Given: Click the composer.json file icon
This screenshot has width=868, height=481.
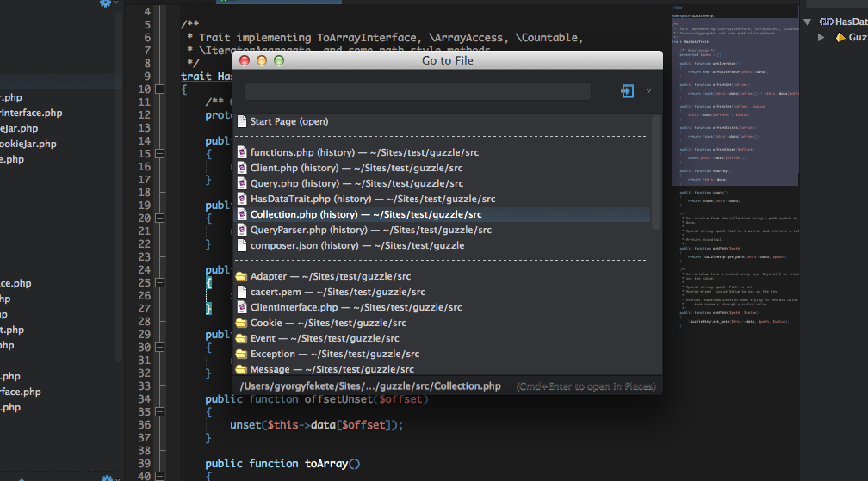Looking at the screenshot, I should click(242, 245).
